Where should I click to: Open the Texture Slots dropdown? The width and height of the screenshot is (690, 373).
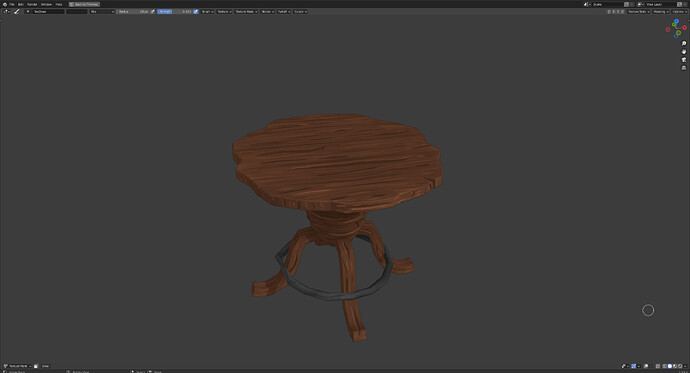(639, 11)
